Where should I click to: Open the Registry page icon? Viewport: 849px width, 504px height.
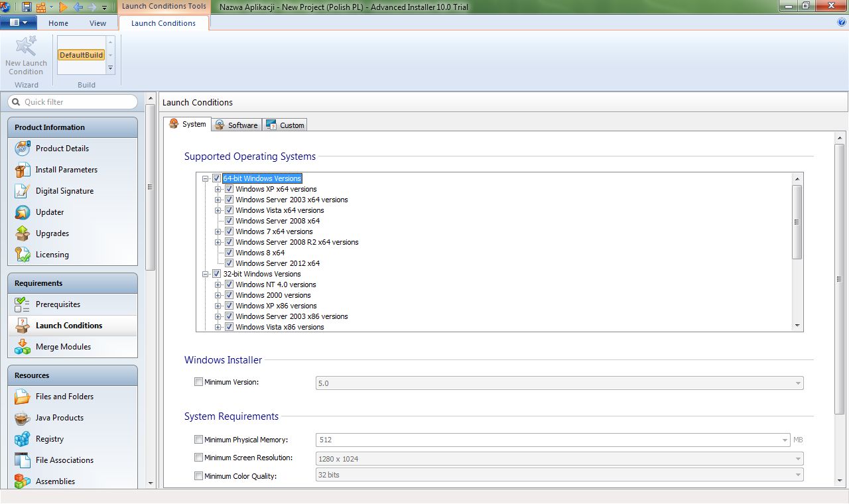pyautogui.click(x=23, y=439)
